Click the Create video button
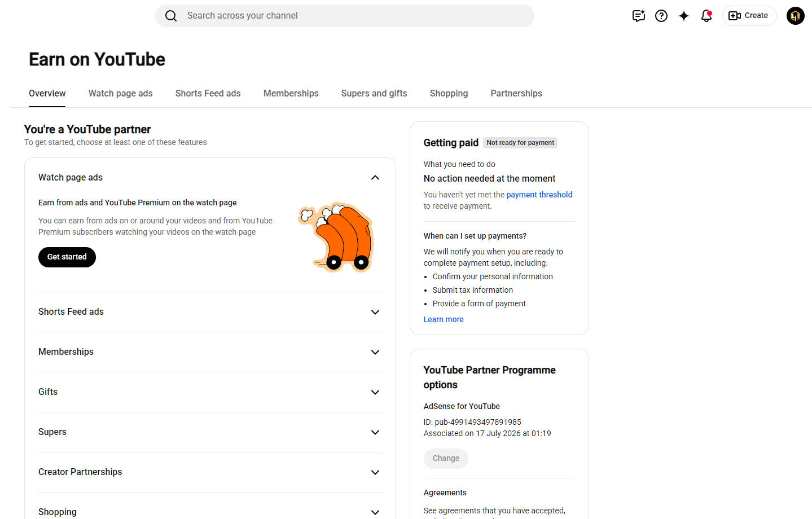 click(749, 16)
